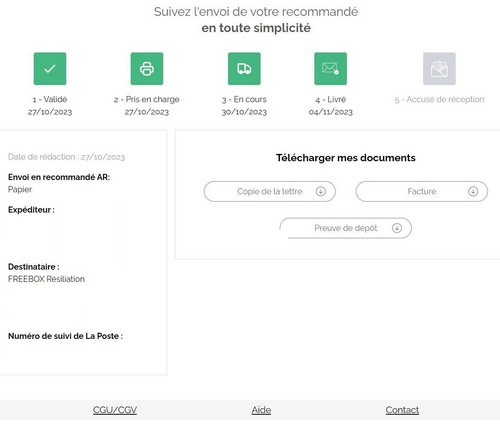500x426 pixels.
Task: Open the Aide footer link
Action: point(261,410)
